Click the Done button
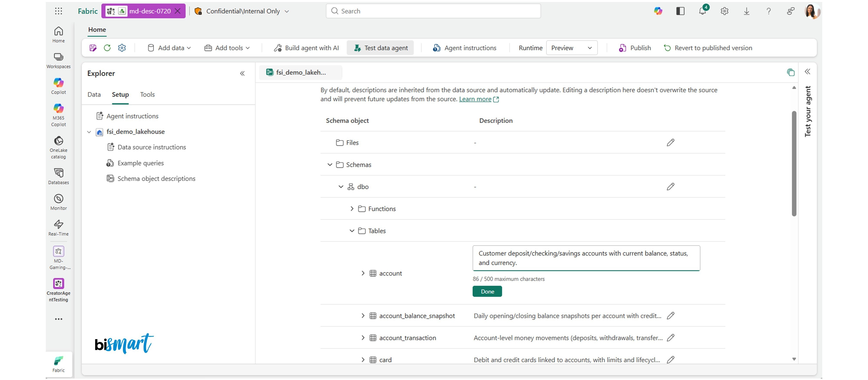This screenshot has width=868, height=380. [487, 292]
